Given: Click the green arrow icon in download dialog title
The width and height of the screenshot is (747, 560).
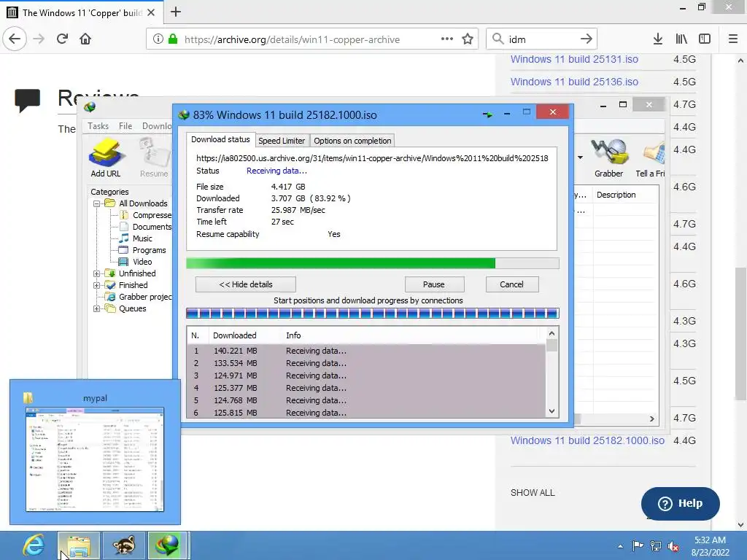Looking at the screenshot, I should point(487,114).
